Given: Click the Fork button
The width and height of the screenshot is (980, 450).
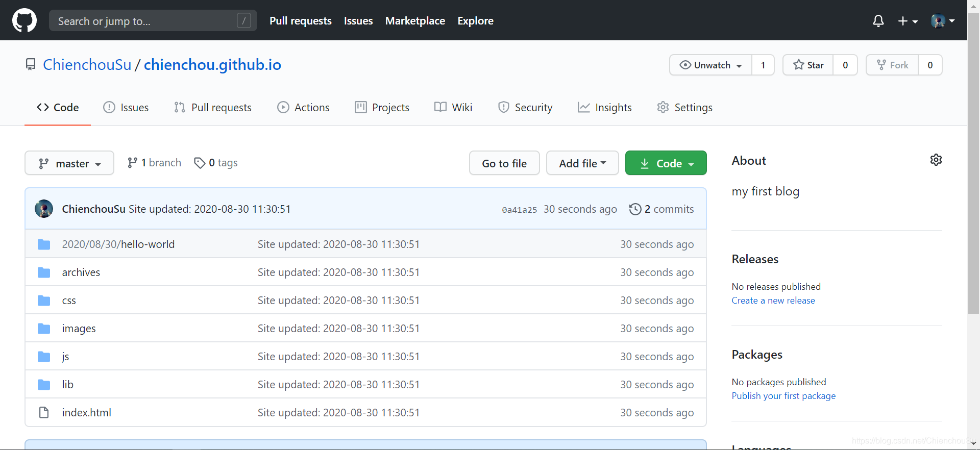Looking at the screenshot, I should click(x=892, y=65).
